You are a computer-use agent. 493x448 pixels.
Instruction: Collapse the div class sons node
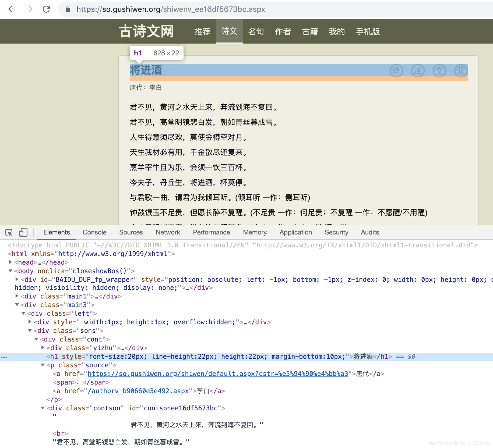click(x=30, y=330)
